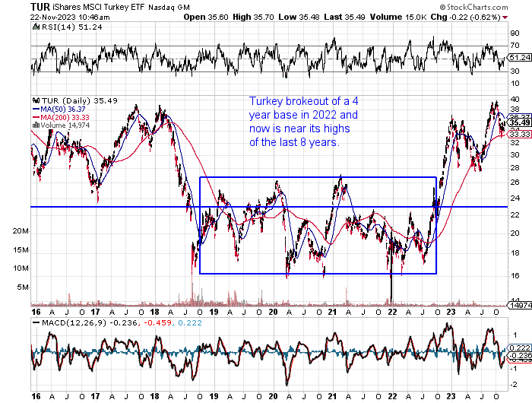
Task: Open the StockCharts.com copyright label
Action: [473, 7]
